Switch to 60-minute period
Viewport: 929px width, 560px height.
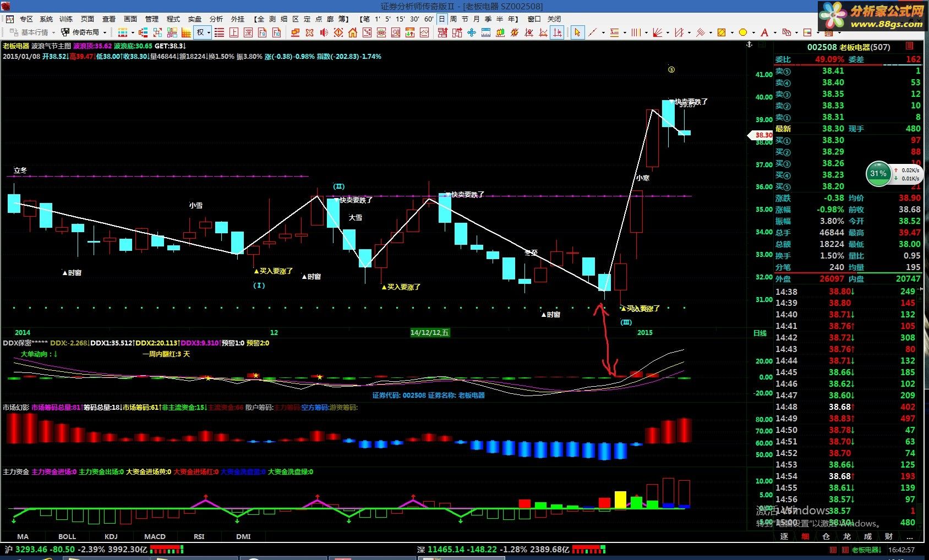click(429, 19)
